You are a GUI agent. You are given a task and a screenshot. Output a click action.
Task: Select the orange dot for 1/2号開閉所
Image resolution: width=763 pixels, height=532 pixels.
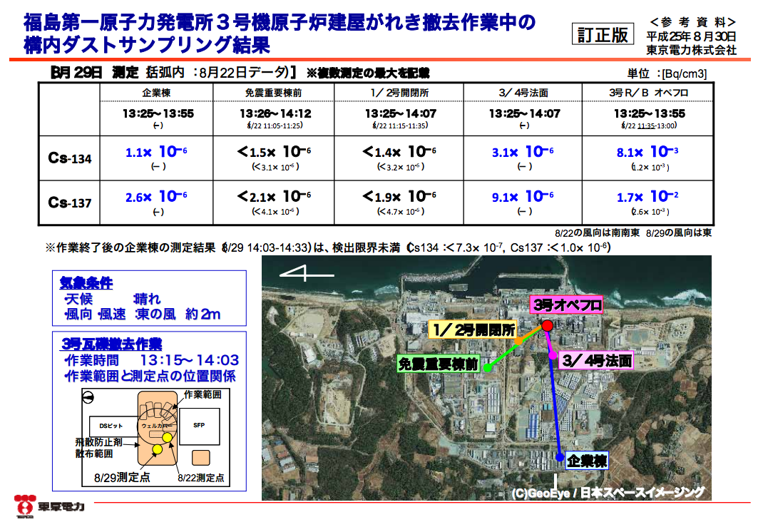click(520, 341)
